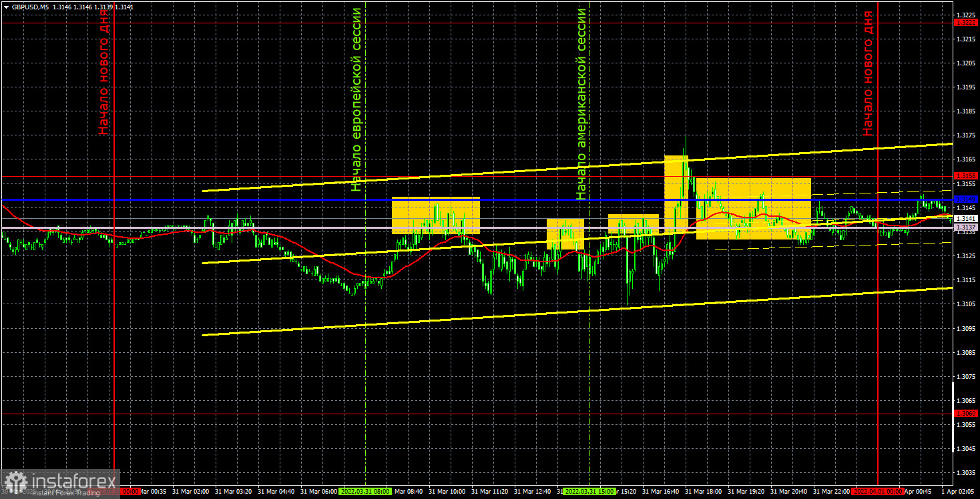This screenshot has height=499, width=980.
Task: Click the 31 Mar 10:00 time label
Action: [447, 491]
